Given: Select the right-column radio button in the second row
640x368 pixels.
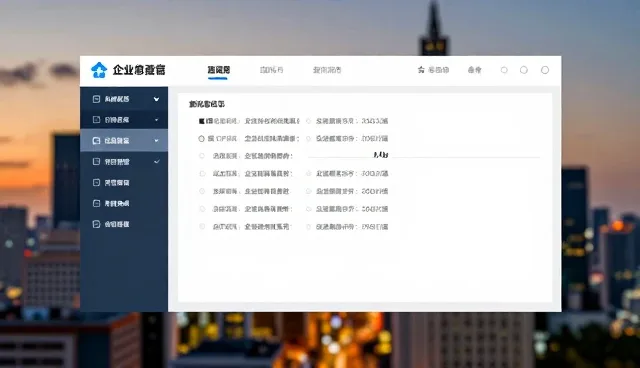Looking at the screenshot, I should [309, 139].
